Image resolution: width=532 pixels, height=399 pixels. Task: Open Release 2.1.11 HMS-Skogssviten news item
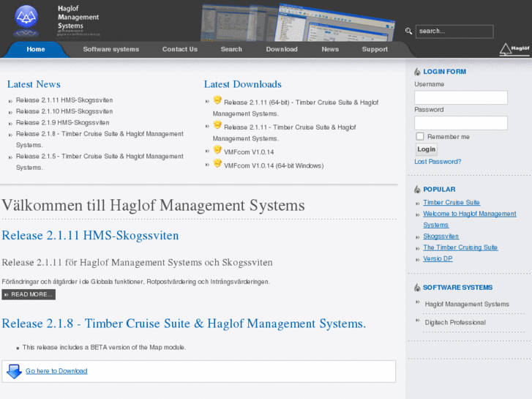pyautogui.click(x=64, y=100)
